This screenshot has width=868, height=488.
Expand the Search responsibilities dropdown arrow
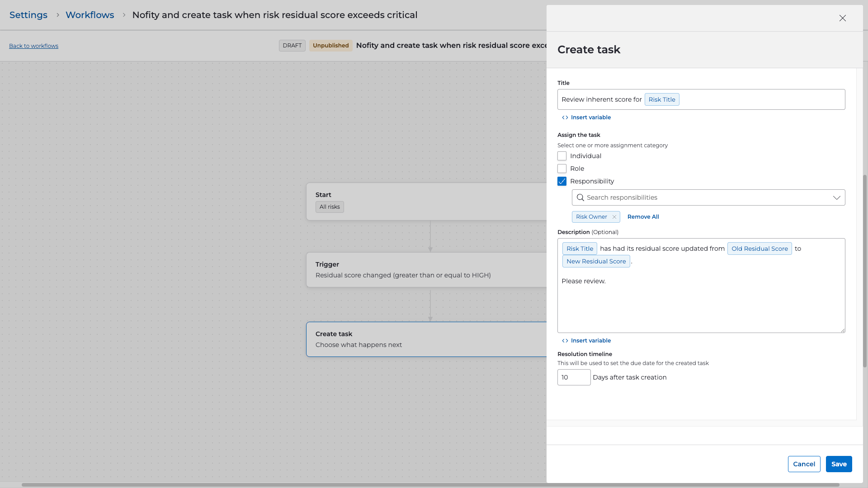836,197
